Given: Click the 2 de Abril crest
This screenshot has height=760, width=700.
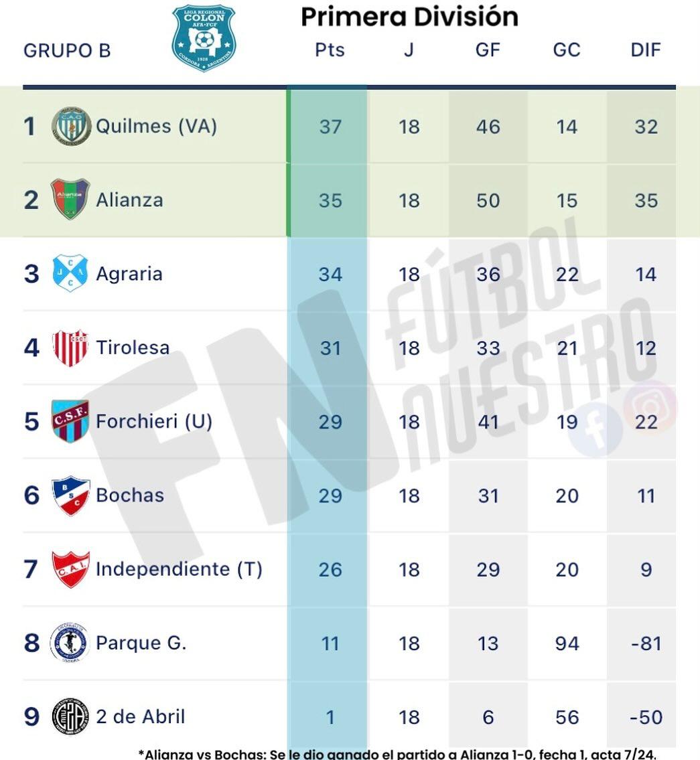Looking at the screenshot, I should pyautogui.click(x=70, y=716).
